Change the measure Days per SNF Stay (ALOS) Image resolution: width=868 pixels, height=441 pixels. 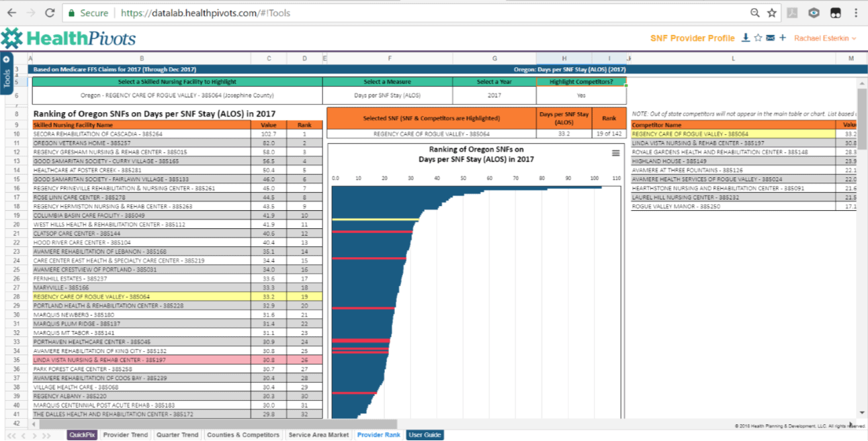[387, 95]
